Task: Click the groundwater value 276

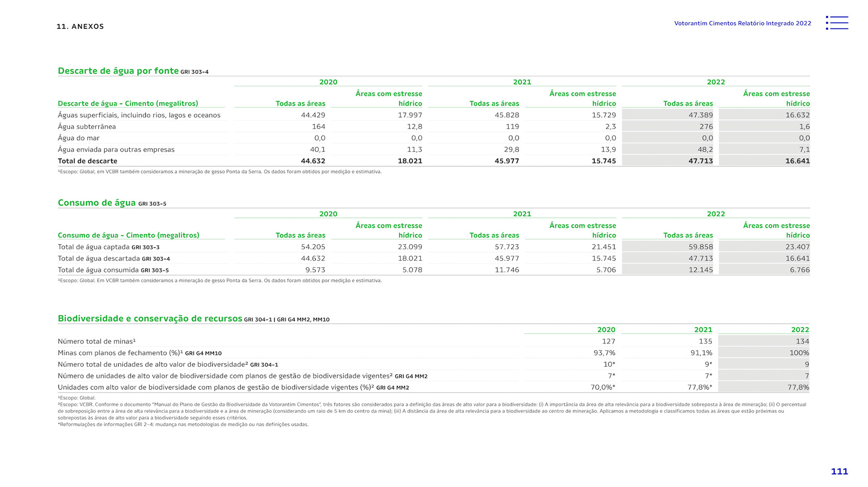Action: pyautogui.click(x=706, y=127)
